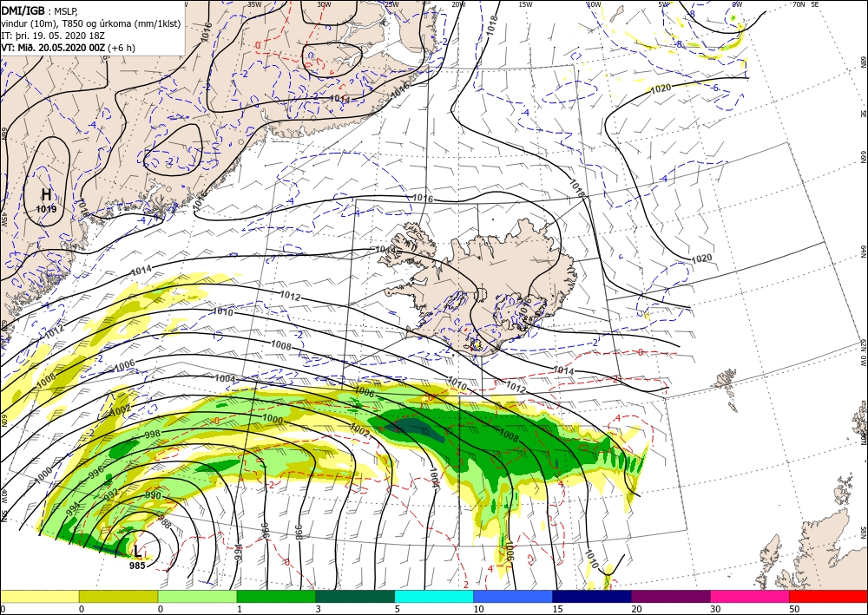Click the 10W longitude label

(x=594, y=3)
